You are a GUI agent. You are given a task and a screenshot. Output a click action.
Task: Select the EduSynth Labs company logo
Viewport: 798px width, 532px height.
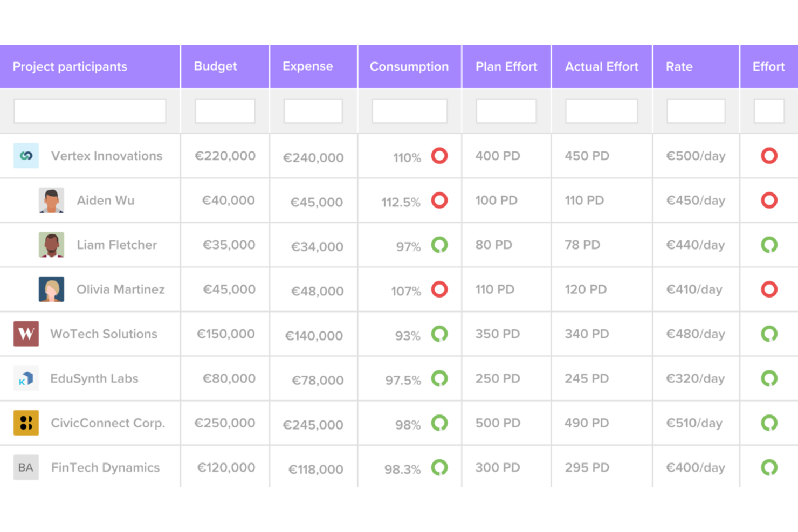(26, 378)
